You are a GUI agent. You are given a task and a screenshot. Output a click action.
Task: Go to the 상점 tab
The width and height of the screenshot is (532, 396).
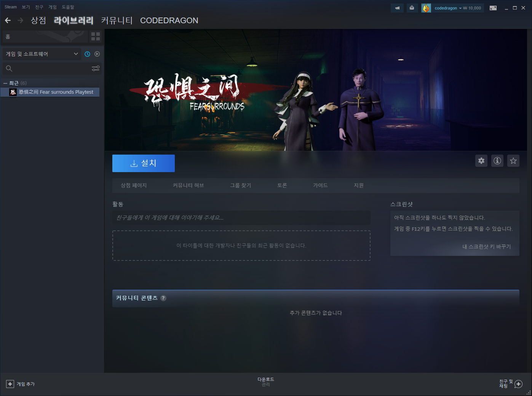click(38, 21)
